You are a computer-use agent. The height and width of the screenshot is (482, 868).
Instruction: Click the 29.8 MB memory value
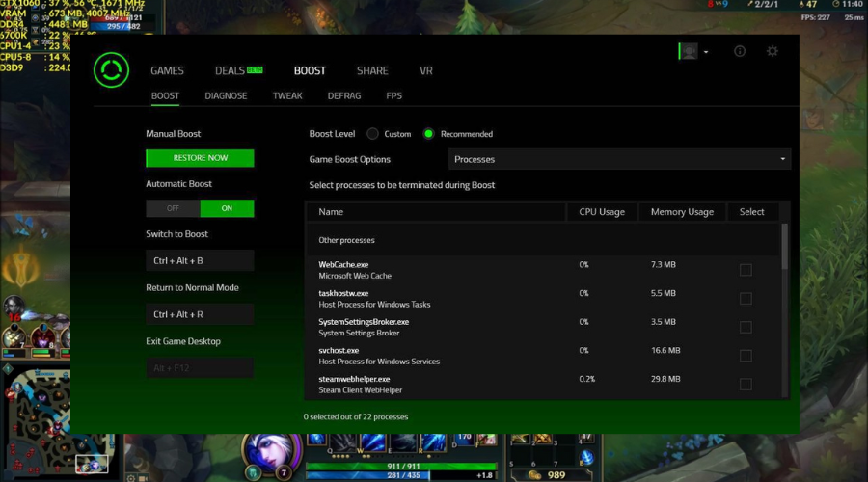coord(665,379)
